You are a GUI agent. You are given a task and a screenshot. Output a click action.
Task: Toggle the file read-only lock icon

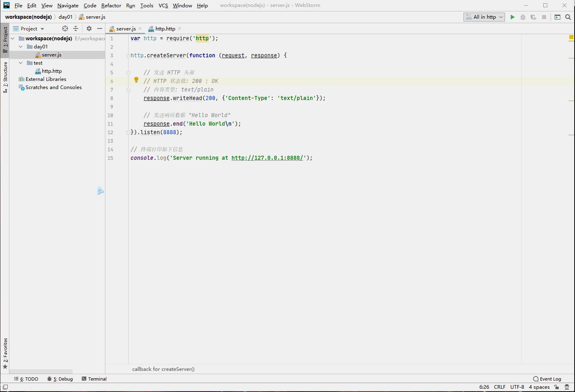pos(557,387)
